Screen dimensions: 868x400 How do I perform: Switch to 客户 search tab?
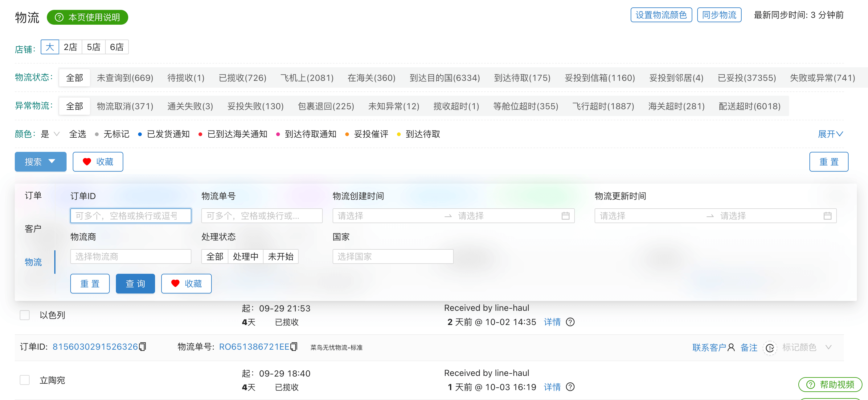[33, 229]
